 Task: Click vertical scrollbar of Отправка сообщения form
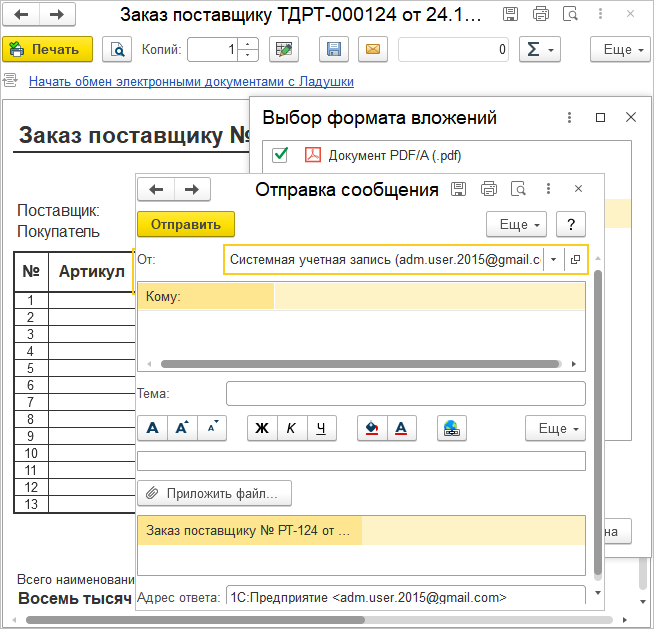click(598, 423)
